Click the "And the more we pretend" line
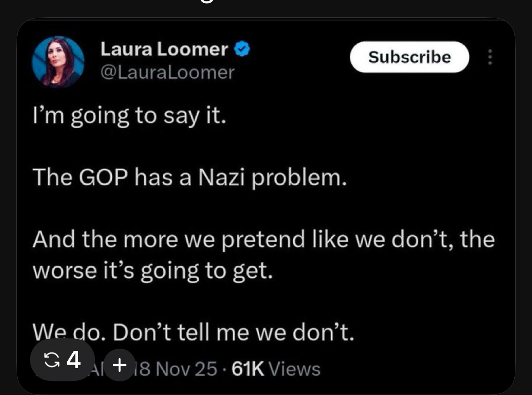This screenshot has height=395, width=532. point(263,240)
